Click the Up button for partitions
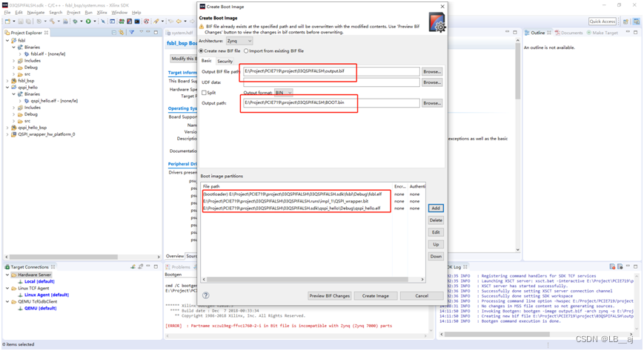644x351 pixels. tap(436, 244)
